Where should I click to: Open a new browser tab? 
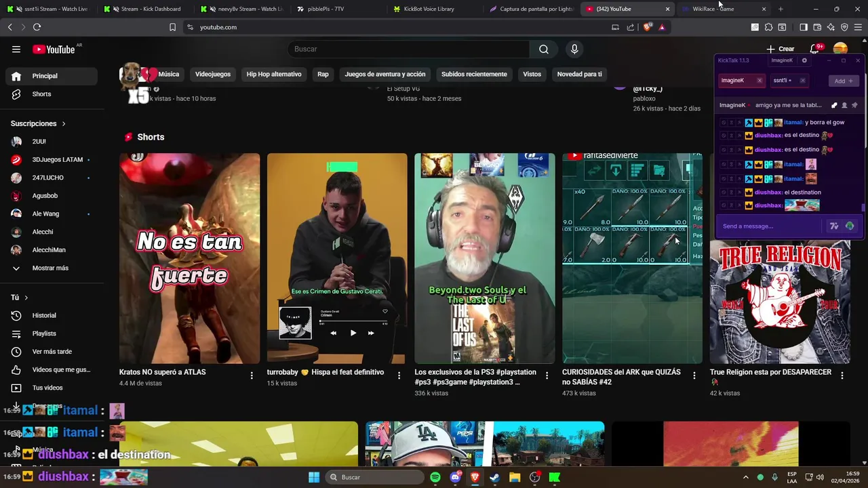coord(781,9)
